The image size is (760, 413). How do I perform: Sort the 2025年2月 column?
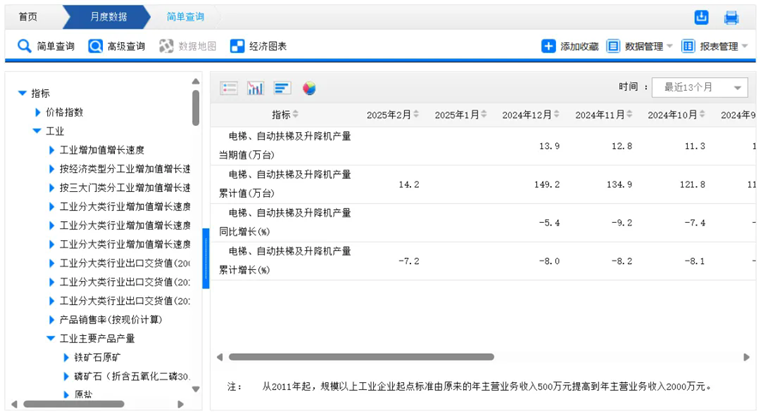tap(416, 114)
